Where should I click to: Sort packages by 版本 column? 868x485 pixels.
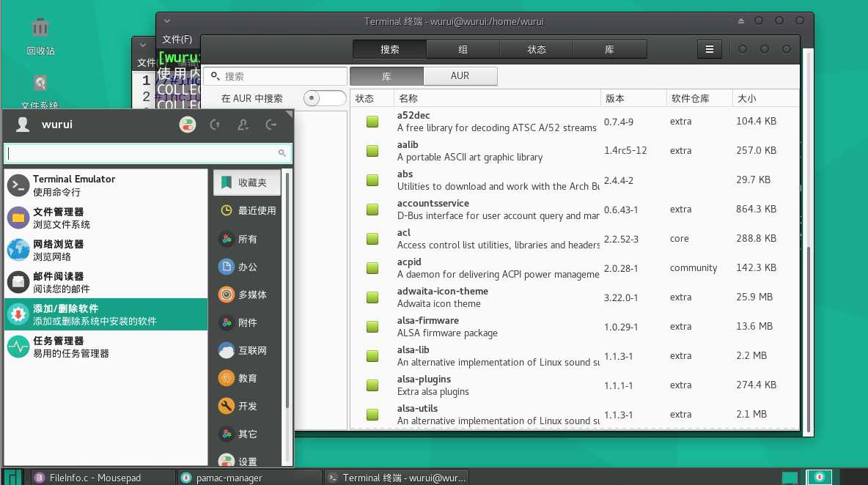pyautogui.click(x=633, y=98)
